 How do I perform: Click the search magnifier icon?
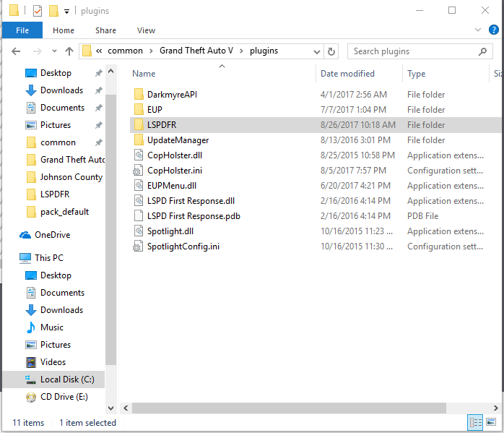482,51
